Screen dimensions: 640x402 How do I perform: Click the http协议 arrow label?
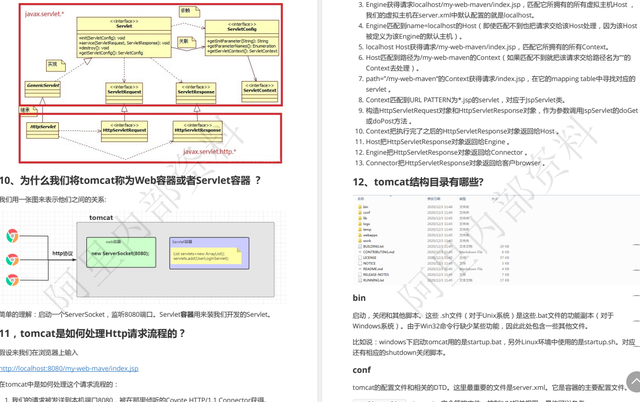tap(62, 253)
